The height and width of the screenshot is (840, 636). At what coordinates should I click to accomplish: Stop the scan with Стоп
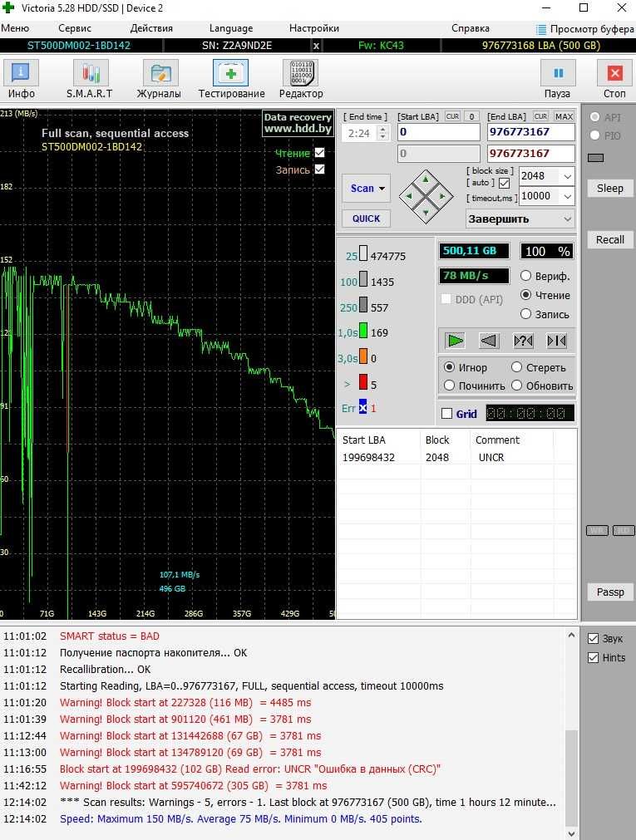pos(614,79)
